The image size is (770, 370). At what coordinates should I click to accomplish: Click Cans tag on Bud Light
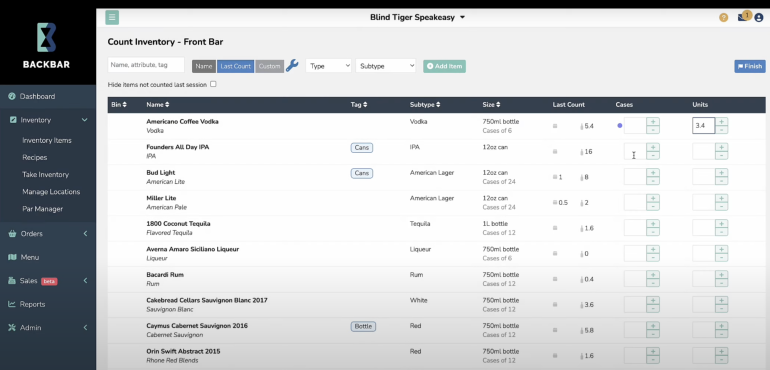point(361,173)
